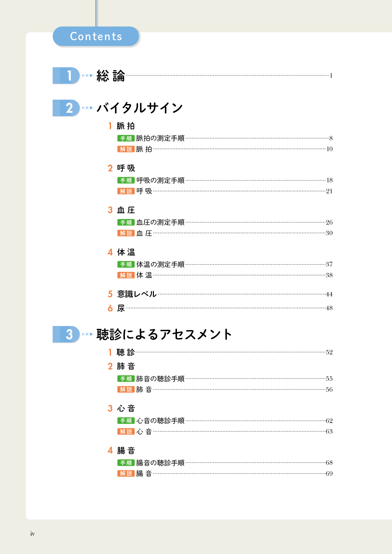The image size is (392, 554).
Task: Click page number 52 beside 聴診
Action: coord(329,352)
